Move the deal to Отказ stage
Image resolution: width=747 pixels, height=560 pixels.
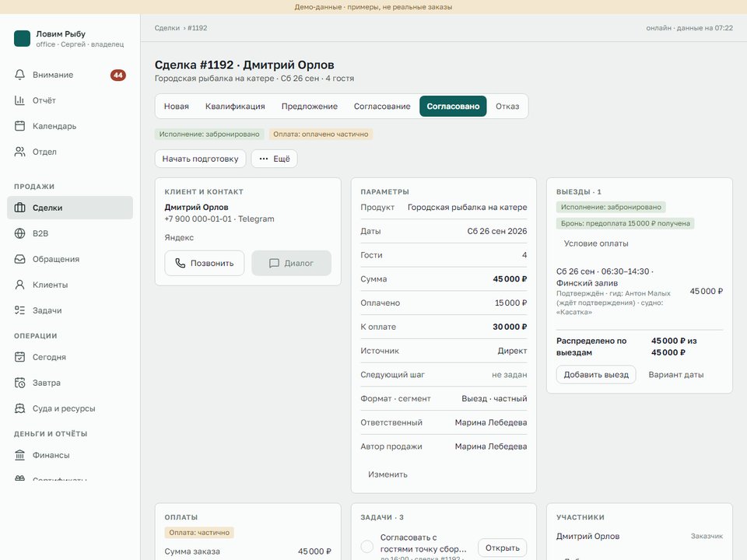coord(507,107)
